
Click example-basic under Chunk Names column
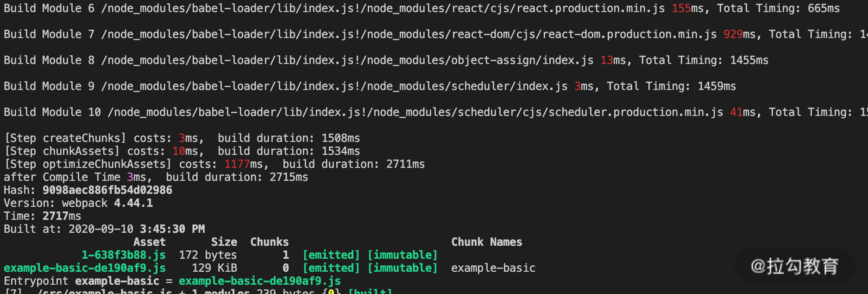(x=493, y=268)
